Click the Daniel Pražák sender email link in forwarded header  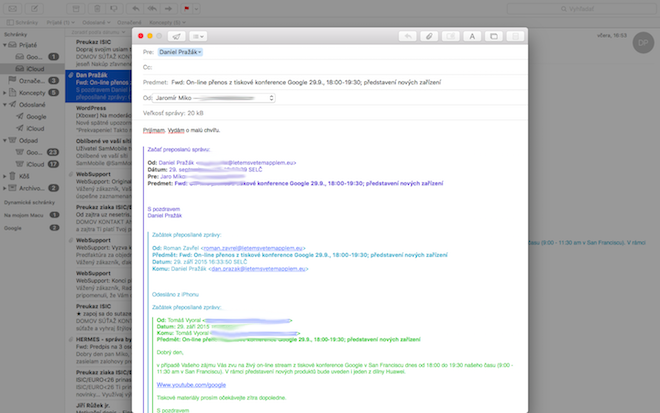tap(246, 163)
